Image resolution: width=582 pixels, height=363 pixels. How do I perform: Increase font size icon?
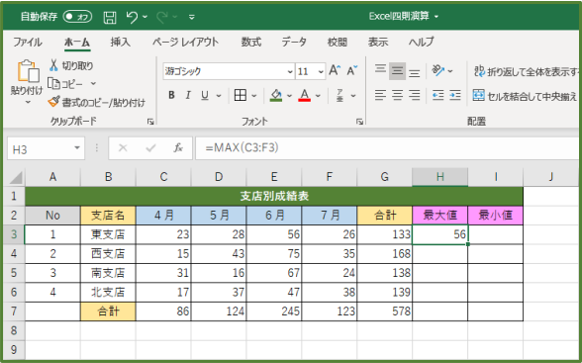[x=334, y=70]
